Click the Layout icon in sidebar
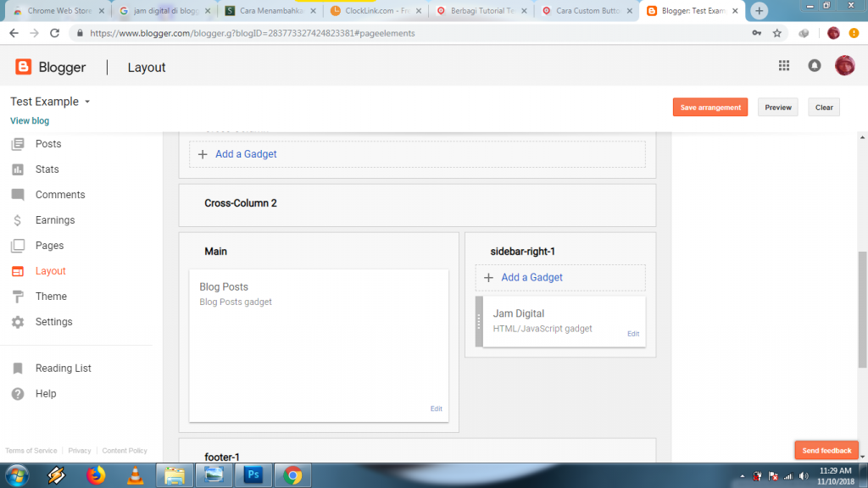 pos(18,271)
